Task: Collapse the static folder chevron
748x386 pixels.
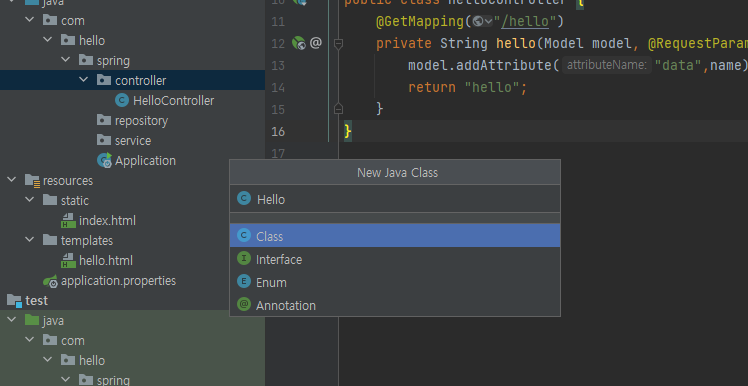Action: point(30,200)
